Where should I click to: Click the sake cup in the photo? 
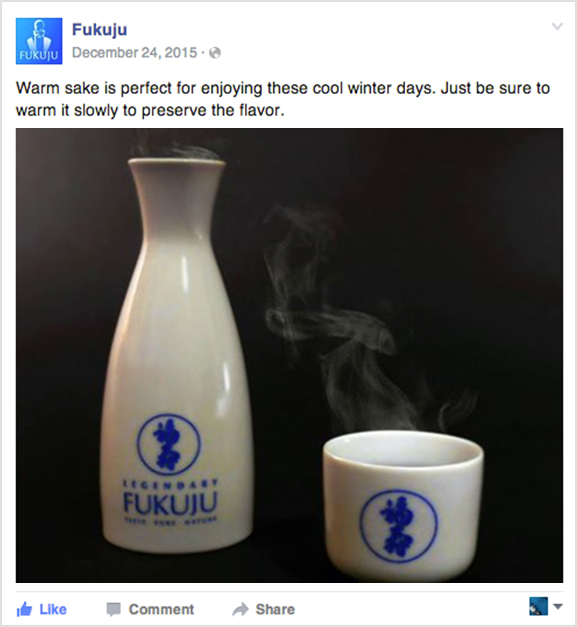[x=403, y=504]
